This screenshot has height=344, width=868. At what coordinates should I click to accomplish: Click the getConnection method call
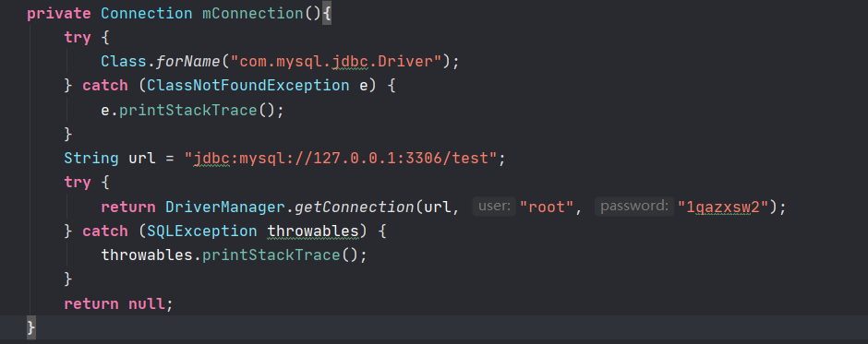click(x=354, y=208)
